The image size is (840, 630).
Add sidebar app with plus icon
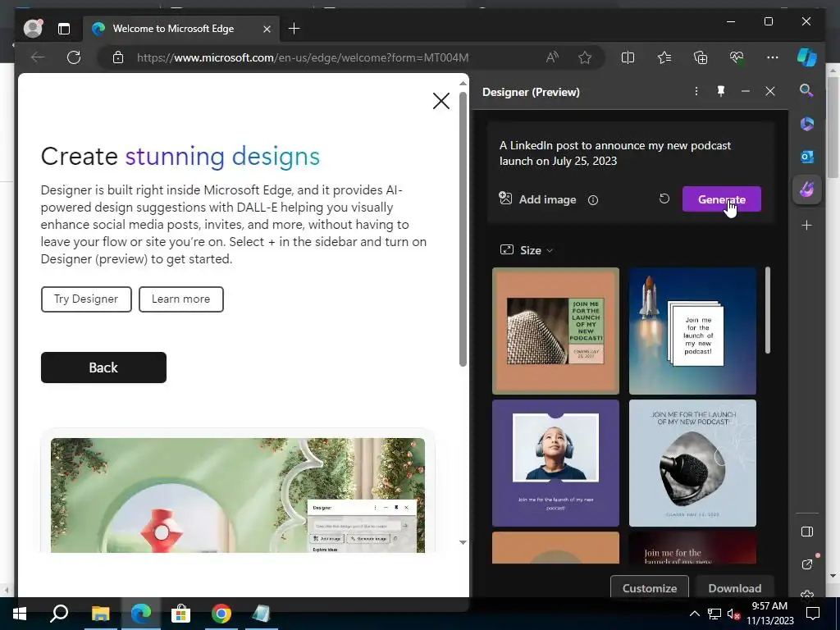coord(807,225)
